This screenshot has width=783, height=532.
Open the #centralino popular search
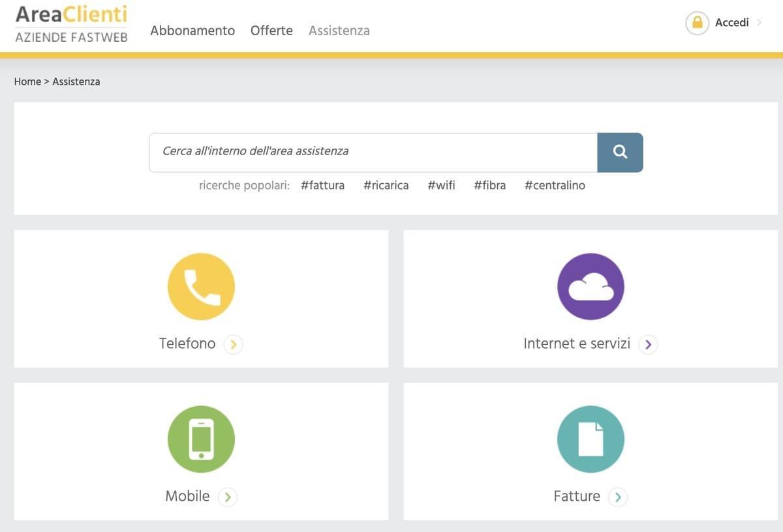[x=555, y=185]
